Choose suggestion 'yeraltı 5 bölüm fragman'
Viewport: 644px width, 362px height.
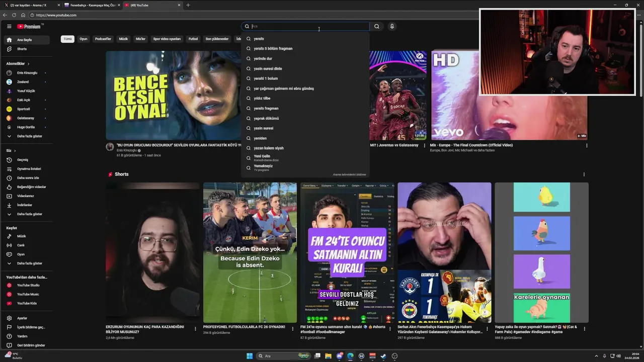305,49
